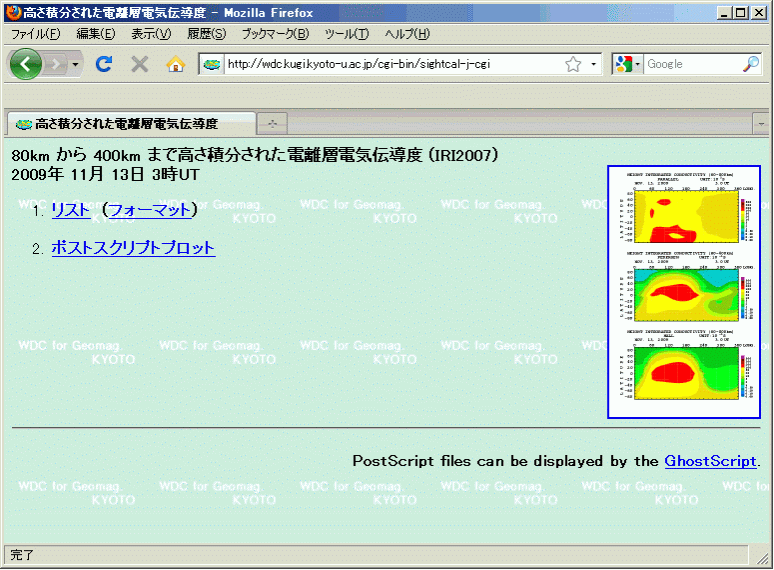
Task: Click the site favicon in address bar
Action: point(212,64)
